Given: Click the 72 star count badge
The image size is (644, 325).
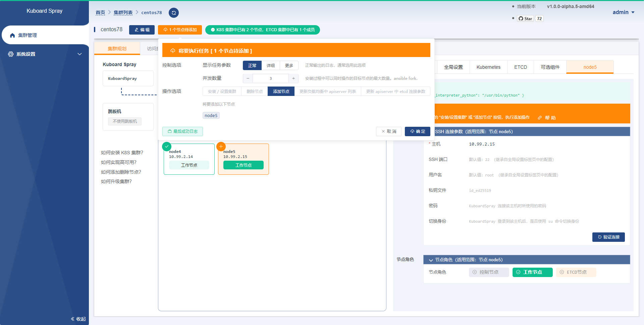Looking at the screenshot, I should pyautogui.click(x=539, y=18).
